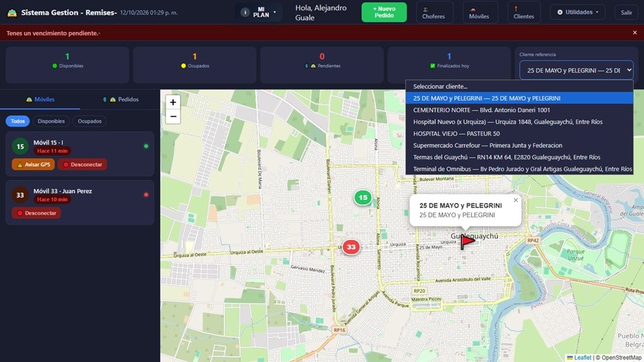The image size is (644, 362).
Task: Select Hospital Nuevo (x Urquiza) option
Action: click(x=519, y=121)
